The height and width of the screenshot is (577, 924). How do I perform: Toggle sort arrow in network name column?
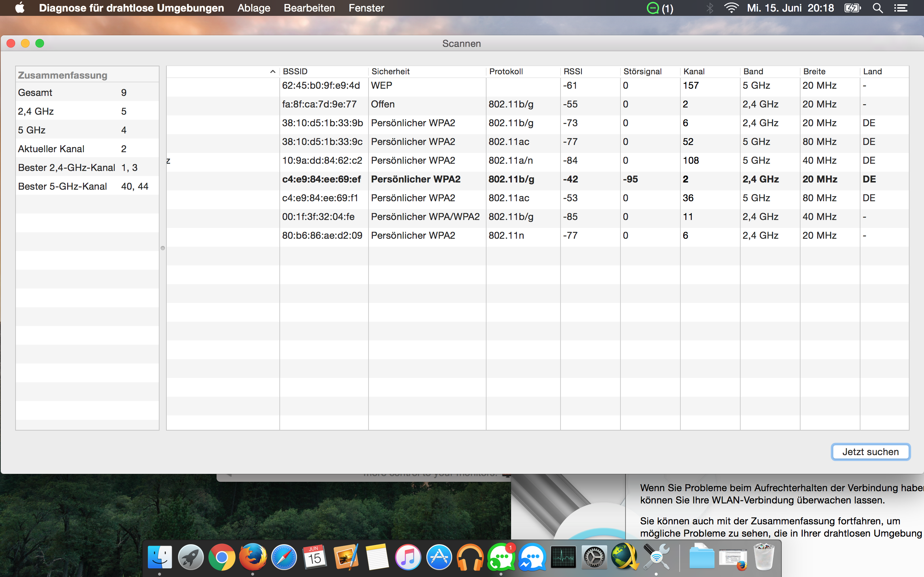pyautogui.click(x=273, y=71)
